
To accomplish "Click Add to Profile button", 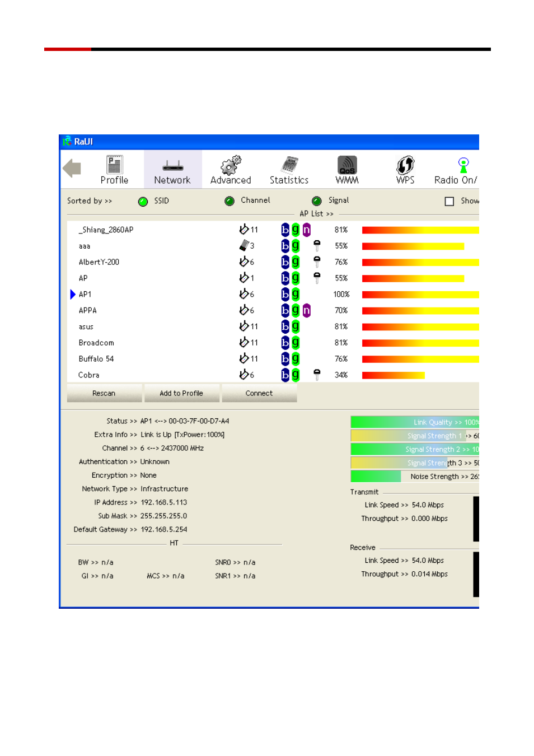I will (x=181, y=393).
